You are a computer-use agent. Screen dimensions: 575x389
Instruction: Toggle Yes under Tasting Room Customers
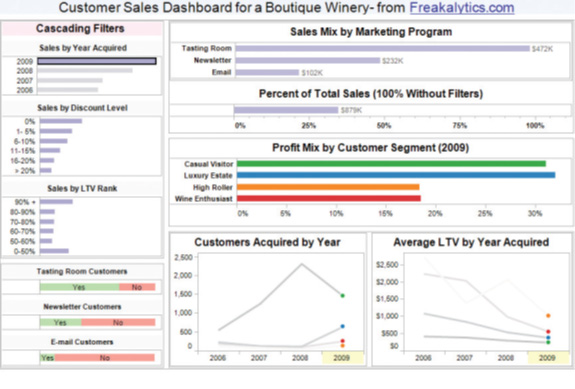[x=80, y=287]
